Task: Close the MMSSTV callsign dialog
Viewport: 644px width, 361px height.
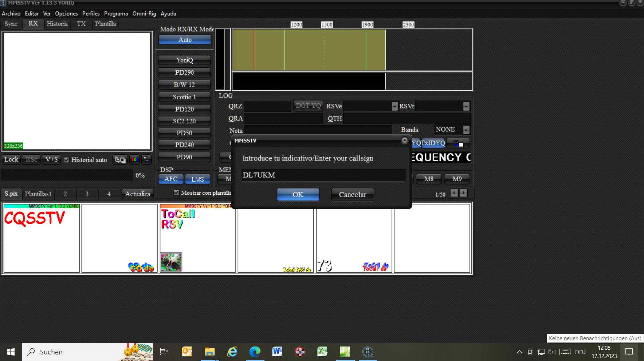Action: click(x=404, y=140)
